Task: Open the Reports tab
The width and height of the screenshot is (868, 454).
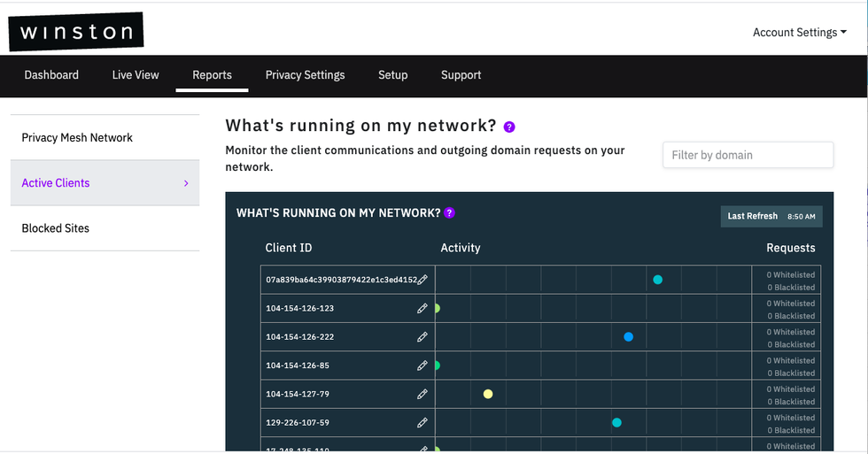Action: (x=212, y=75)
